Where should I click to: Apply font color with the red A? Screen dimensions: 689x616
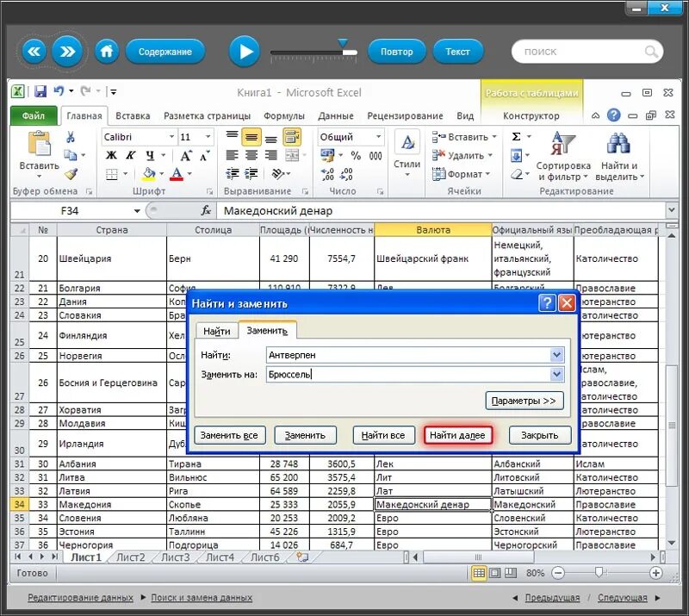coord(177,174)
